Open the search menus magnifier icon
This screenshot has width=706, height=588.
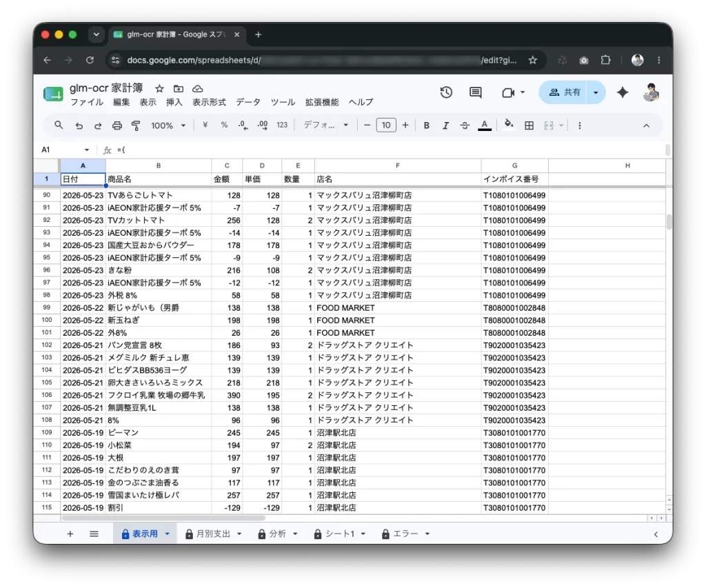pos(59,125)
